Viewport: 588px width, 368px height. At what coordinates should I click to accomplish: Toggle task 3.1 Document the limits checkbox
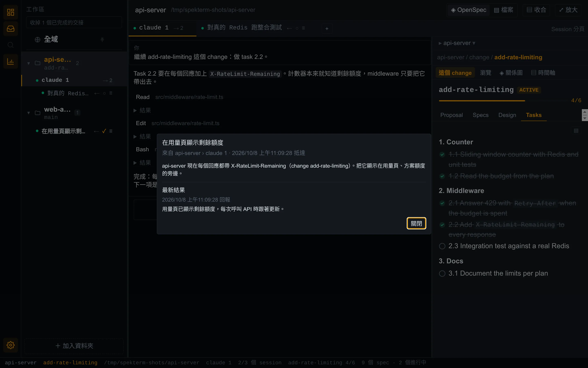click(x=442, y=273)
